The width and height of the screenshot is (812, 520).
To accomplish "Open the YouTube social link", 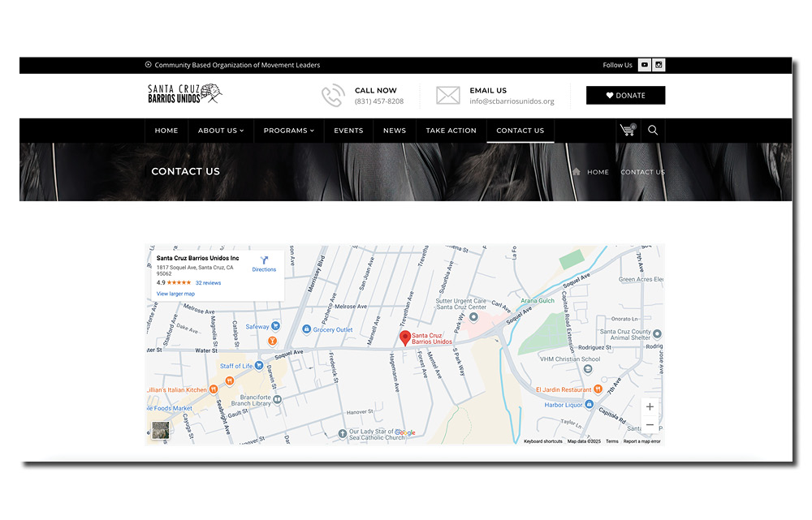I will 645,65.
